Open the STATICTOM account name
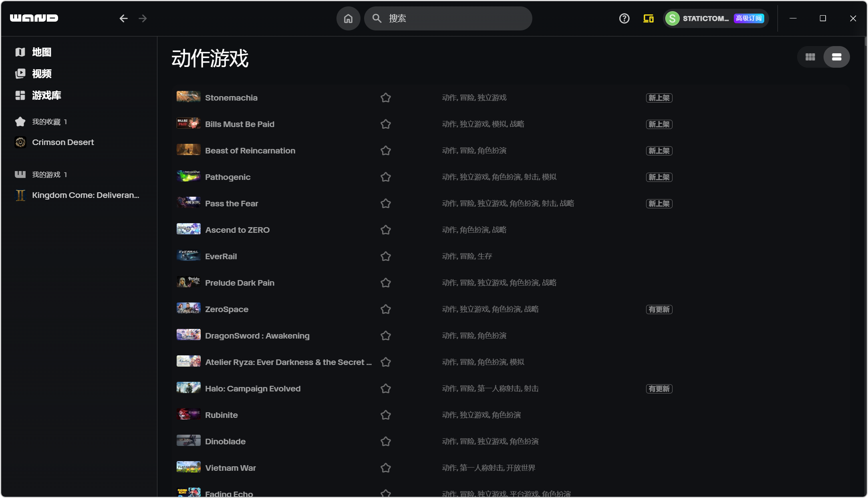868x498 pixels. pos(705,18)
